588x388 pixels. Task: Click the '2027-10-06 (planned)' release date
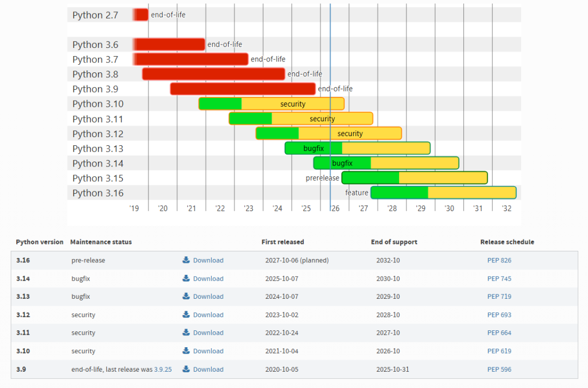(297, 260)
